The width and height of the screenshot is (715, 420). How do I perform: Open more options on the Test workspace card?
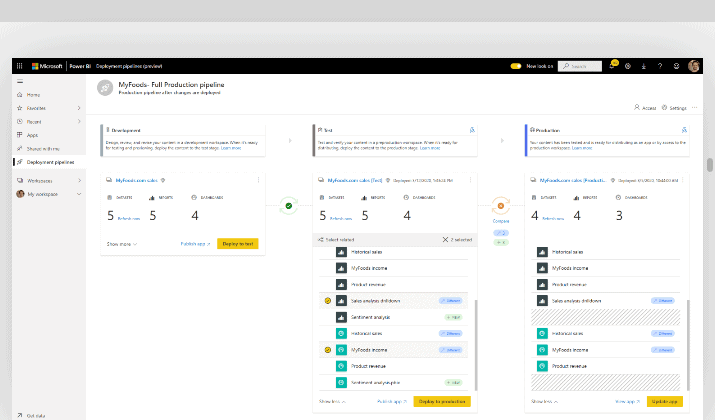pyautogui.click(x=471, y=180)
